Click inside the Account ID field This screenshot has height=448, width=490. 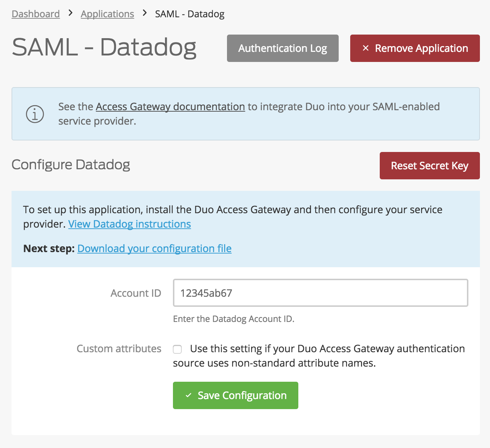[x=320, y=293]
